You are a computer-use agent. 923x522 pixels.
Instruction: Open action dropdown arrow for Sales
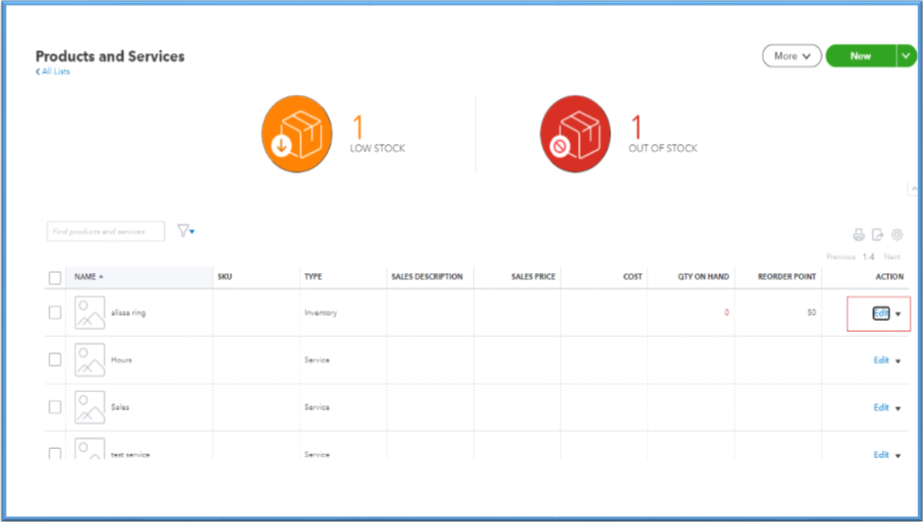coord(898,408)
